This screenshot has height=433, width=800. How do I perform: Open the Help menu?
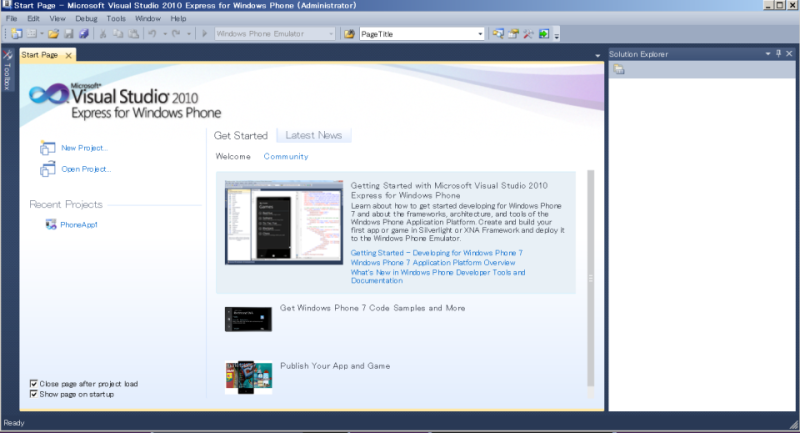tap(178, 19)
